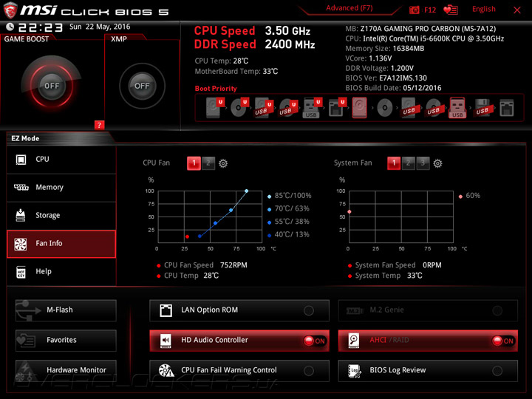Select the highlighted legacy hard disk boot icon
The image size is (532, 399).
pyautogui.click(x=359, y=108)
